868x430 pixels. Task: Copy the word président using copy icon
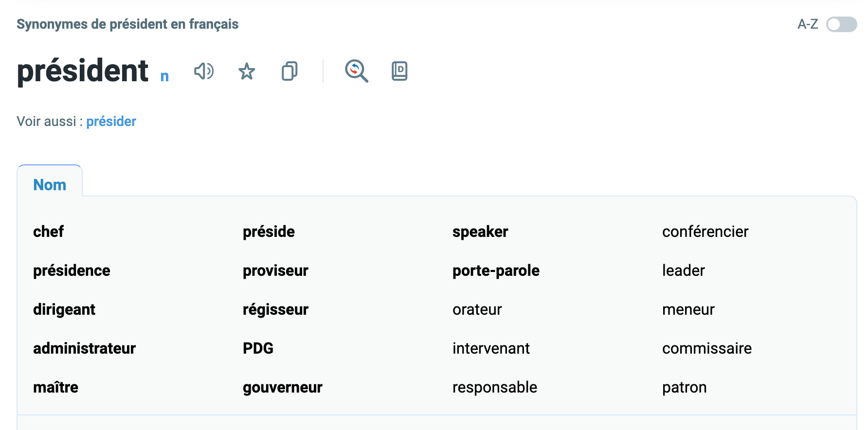[289, 72]
